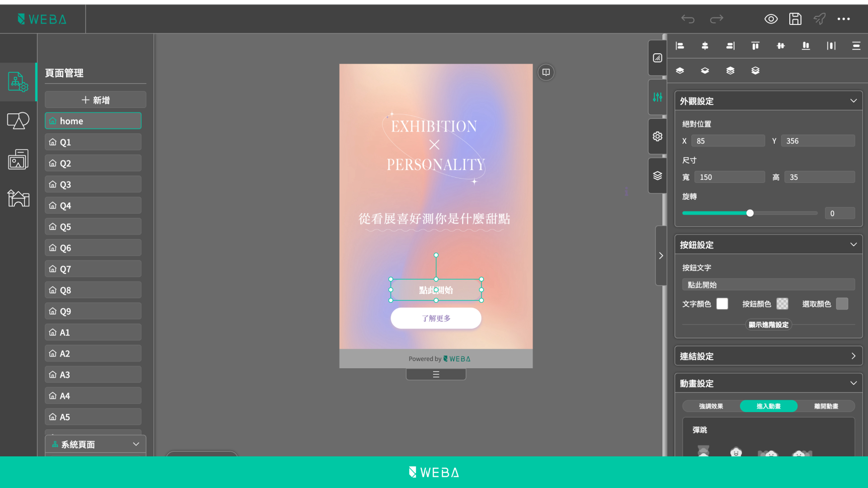Open the image library sidebar icon
This screenshot has width=868, height=488.
18,159
